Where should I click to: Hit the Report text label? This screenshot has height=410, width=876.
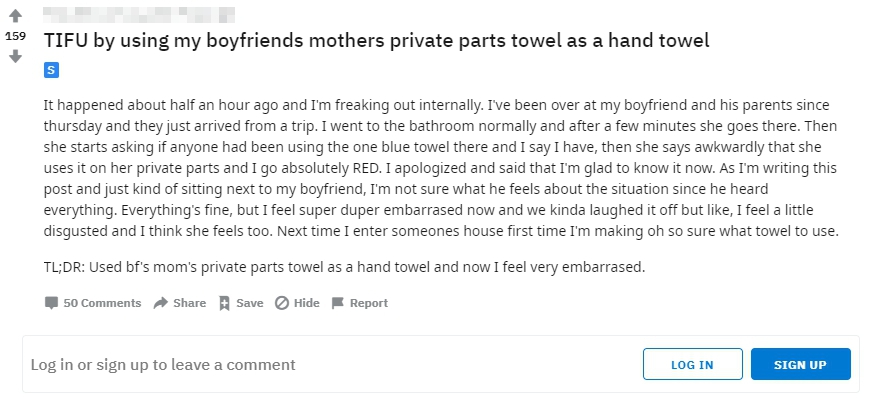click(368, 303)
